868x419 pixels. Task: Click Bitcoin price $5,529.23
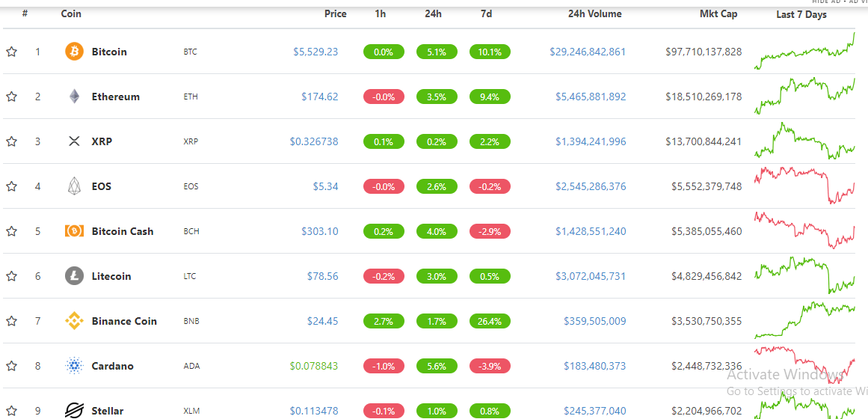pos(316,52)
